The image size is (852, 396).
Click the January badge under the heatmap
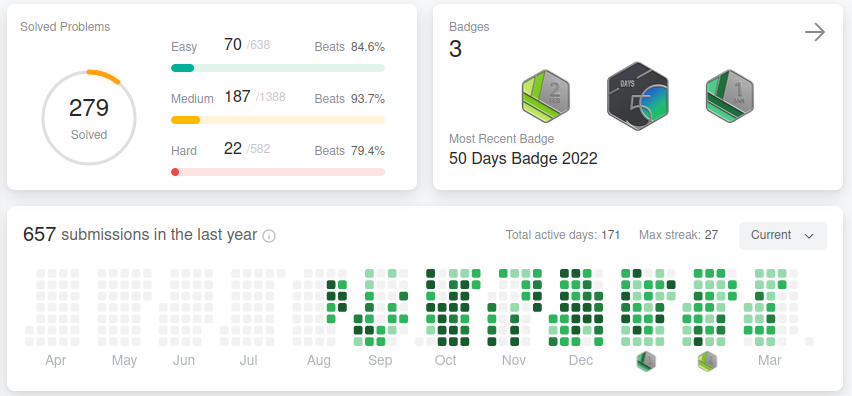click(646, 361)
